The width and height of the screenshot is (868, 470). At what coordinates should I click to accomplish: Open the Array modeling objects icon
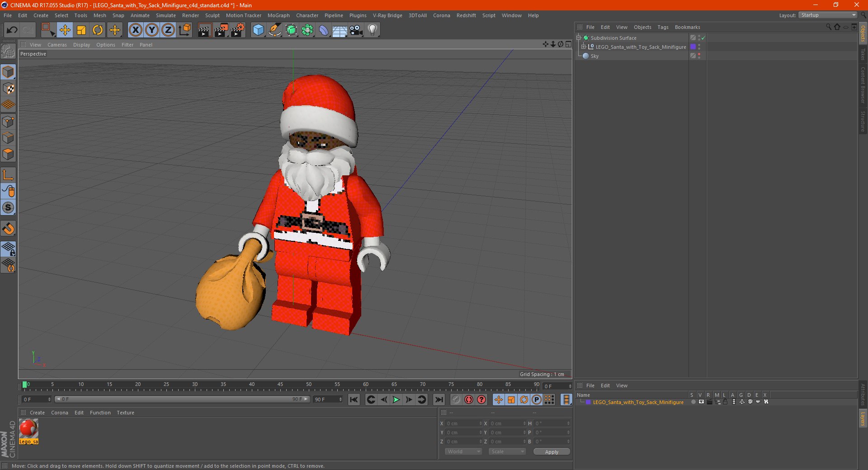(307, 30)
